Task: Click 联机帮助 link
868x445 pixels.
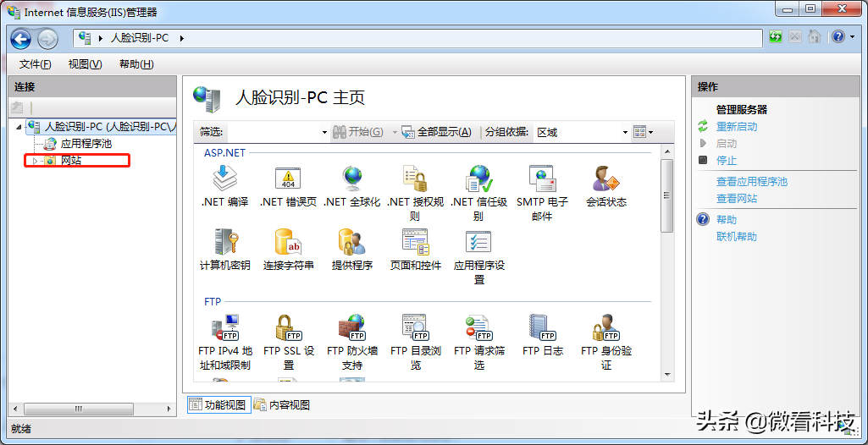Action: 737,237
